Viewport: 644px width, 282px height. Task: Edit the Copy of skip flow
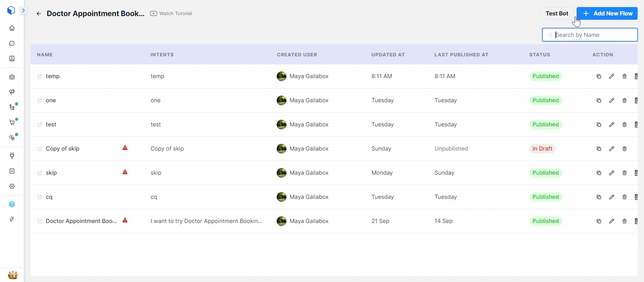click(611, 149)
